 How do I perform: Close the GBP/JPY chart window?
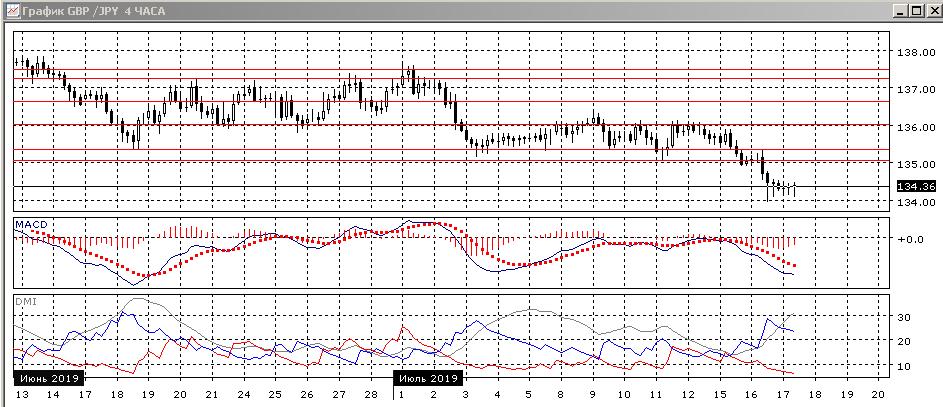pos(930,10)
